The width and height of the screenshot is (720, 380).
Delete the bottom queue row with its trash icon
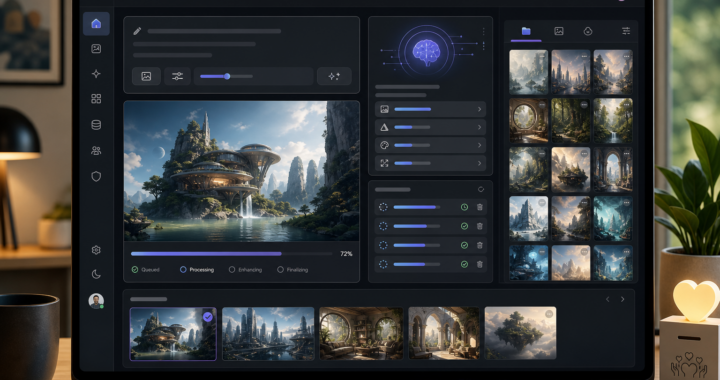tap(479, 264)
